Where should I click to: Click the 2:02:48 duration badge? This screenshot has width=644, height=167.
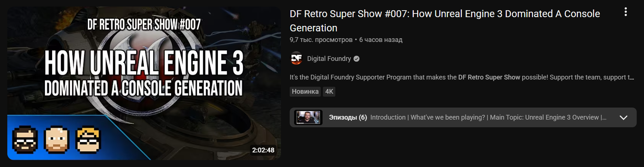[x=263, y=150]
